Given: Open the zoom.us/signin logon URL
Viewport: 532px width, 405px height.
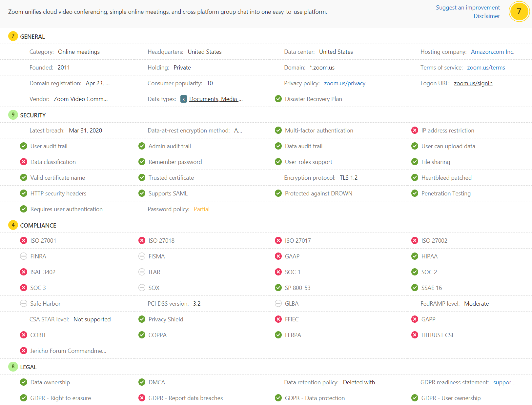Looking at the screenshot, I should (473, 83).
